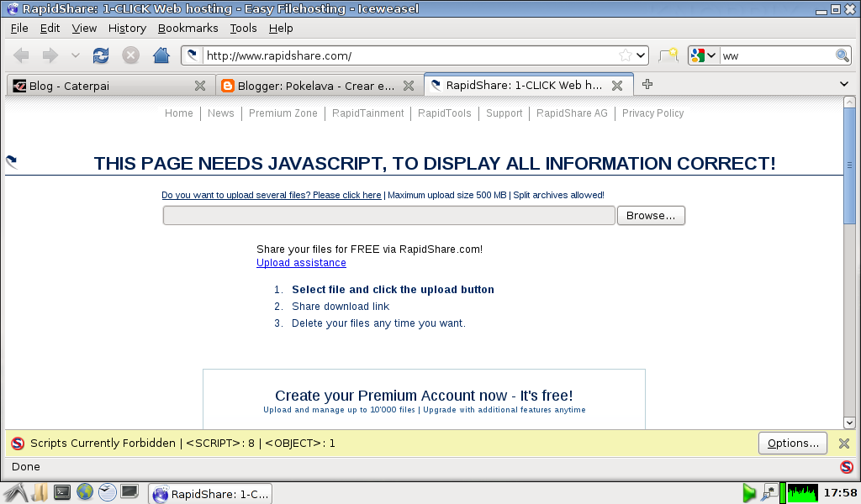Image resolution: width=861 pixels, height=504 pixels.
Task: Click 'Do you want to upload several files' link
Action: point(272,195)
